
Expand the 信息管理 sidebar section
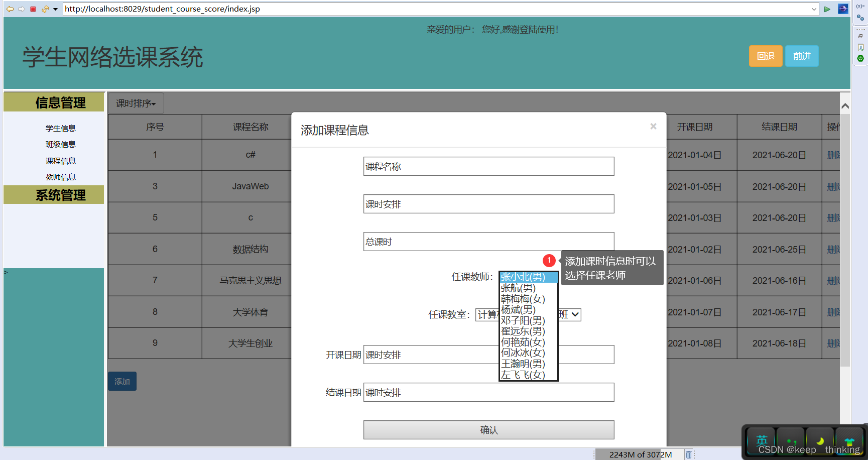pyautogui.click(x=54, y=102)
